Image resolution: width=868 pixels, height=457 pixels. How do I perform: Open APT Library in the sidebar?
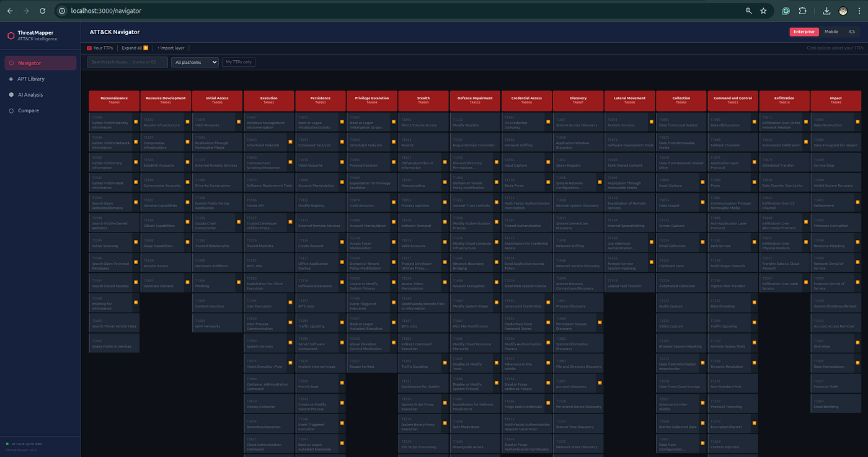tap(40, 79)
